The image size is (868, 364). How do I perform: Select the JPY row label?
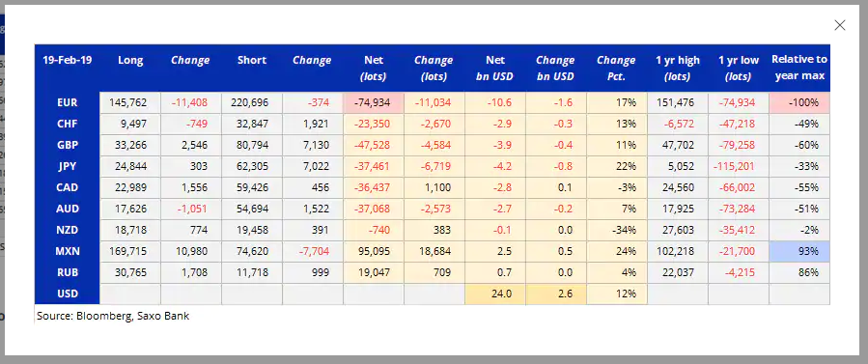(x=67, y=166)
